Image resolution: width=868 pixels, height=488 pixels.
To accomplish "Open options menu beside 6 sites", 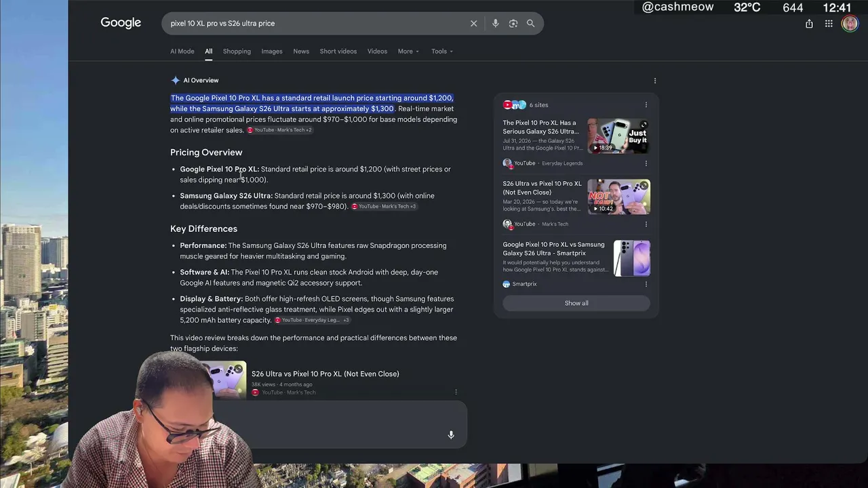I will pyautogui.click(x=646, y=105).
